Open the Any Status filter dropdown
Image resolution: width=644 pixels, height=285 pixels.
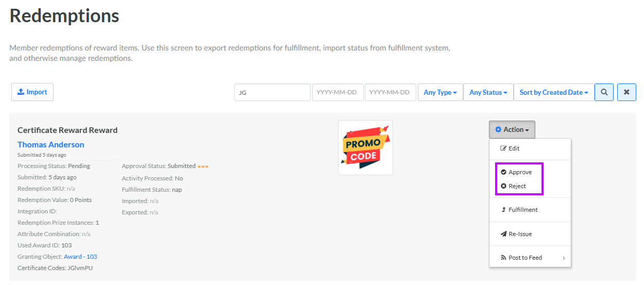[488, 92]
